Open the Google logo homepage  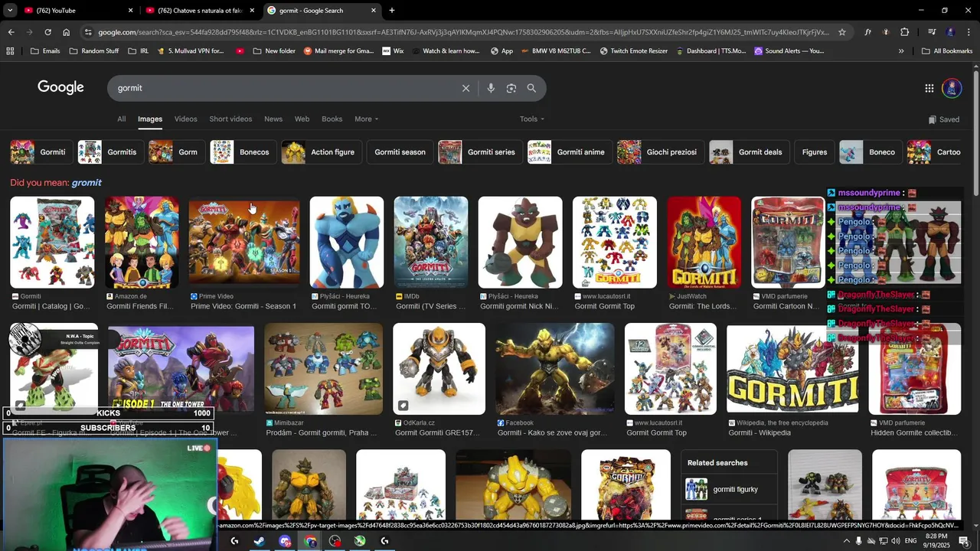coord(60,87)
